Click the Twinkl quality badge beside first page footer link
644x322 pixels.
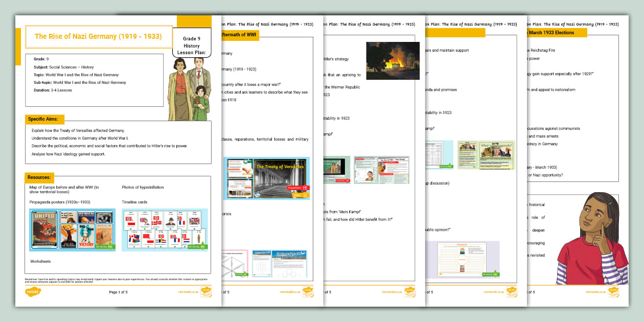point(207,292)
